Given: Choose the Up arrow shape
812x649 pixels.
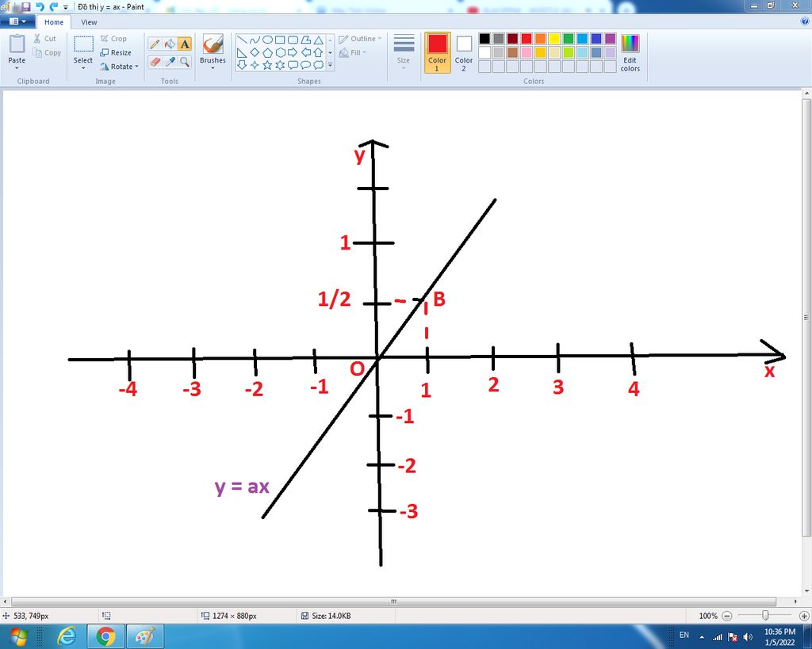Looking at the screenshot, I should click(x=318, y=52).
